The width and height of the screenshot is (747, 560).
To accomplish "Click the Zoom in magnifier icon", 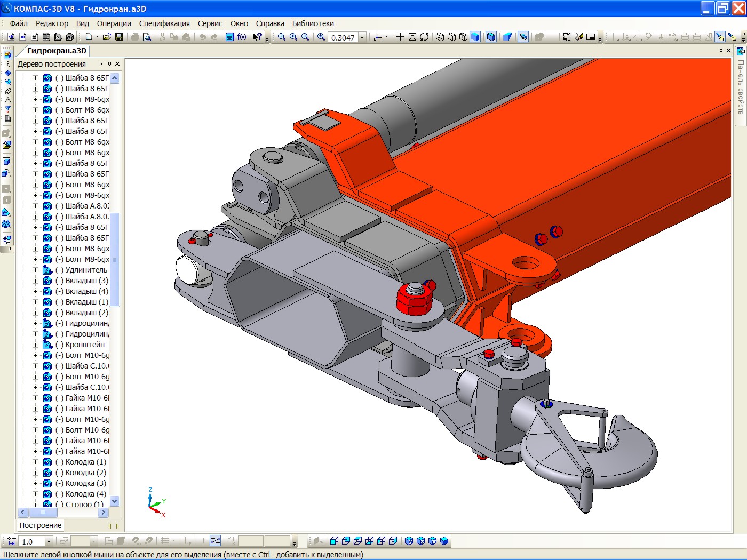I will click(293, 37).
